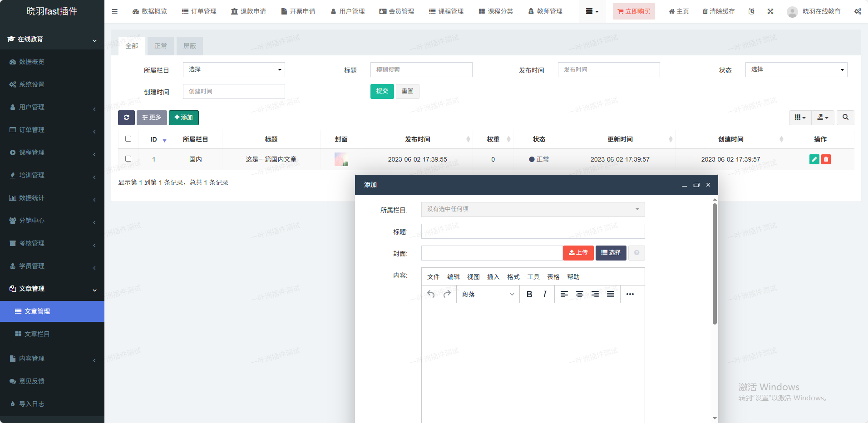Select the checkbox for row ID 1

pos(128,159)
